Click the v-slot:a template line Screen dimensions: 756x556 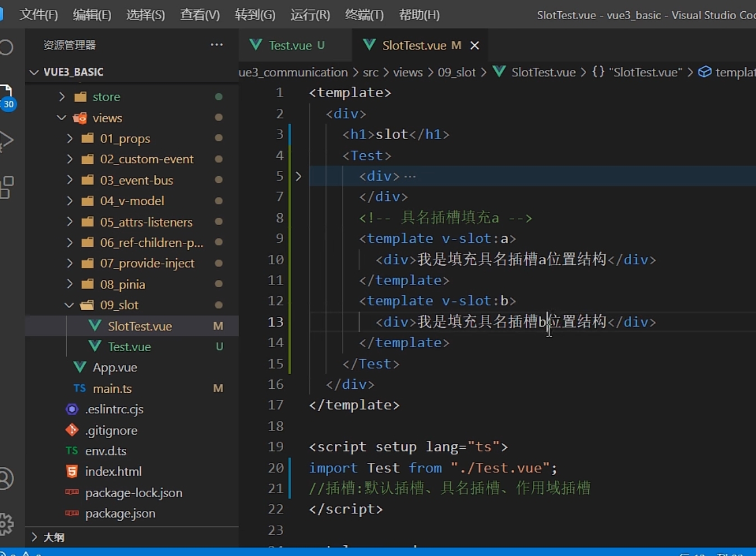437,238
